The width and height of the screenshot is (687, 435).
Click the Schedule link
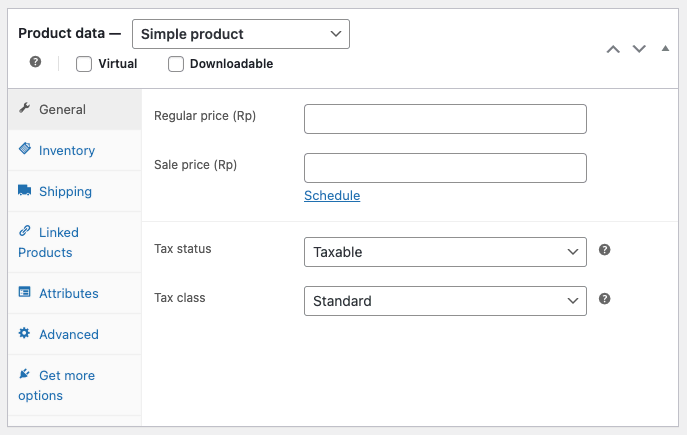[332, 196]
